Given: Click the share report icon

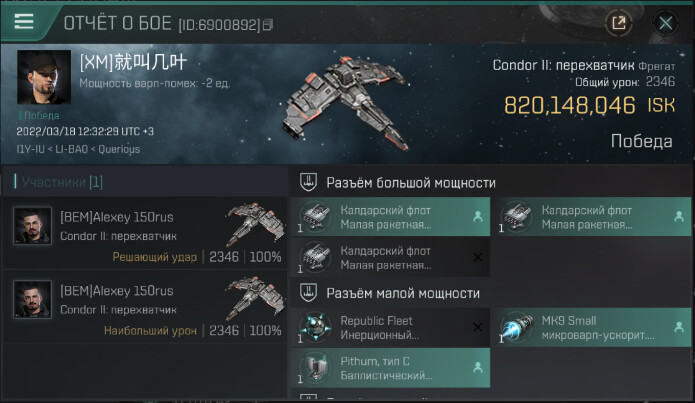Looking at the screenshot, I should pos(619,23).
